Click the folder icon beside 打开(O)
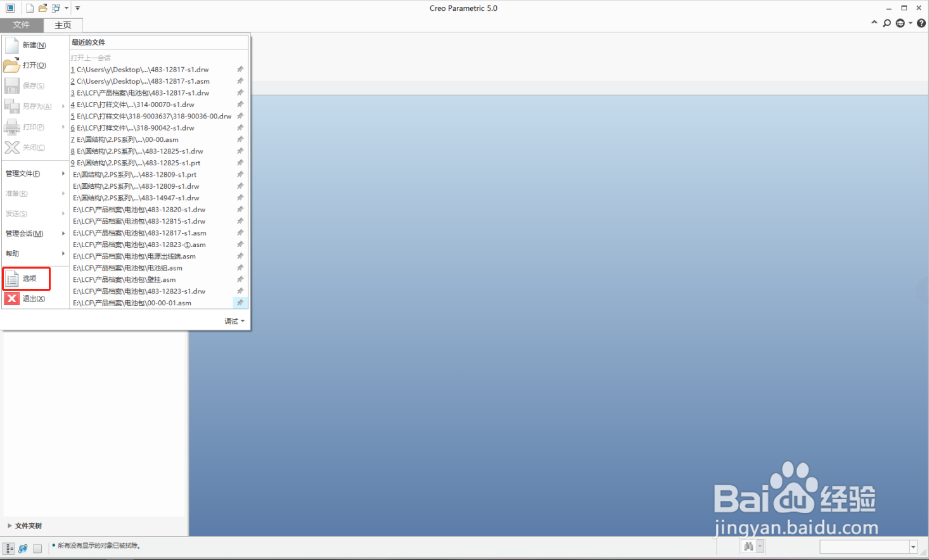 [x=11, y=65]
